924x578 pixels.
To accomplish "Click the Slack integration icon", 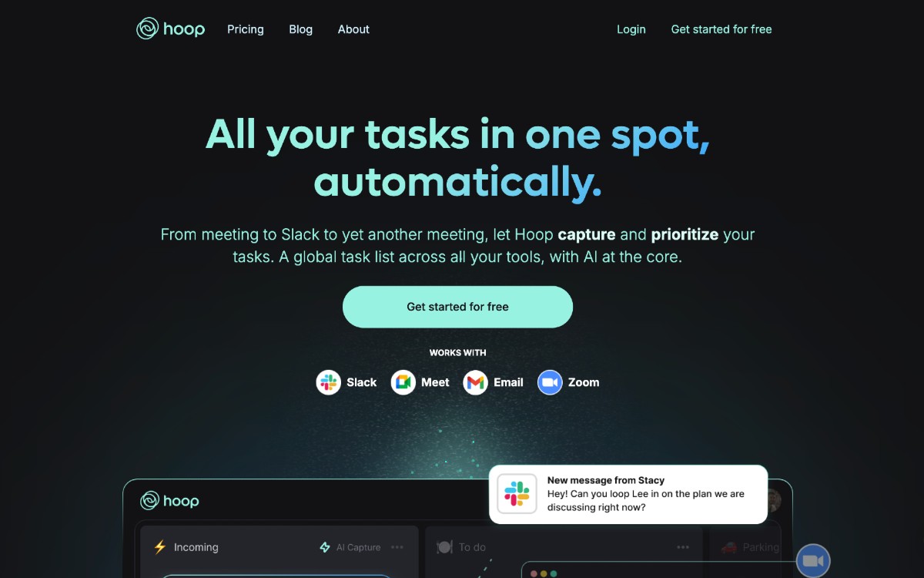I will coord(329,382).
